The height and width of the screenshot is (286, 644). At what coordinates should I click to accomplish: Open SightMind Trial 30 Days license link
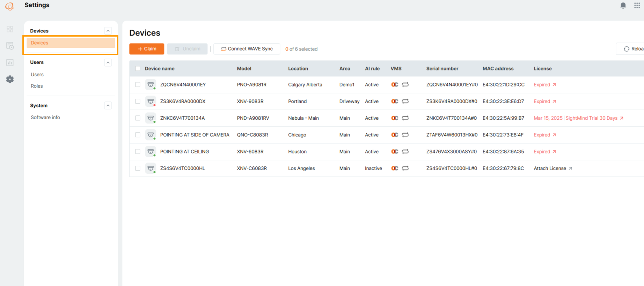(594, 118)
